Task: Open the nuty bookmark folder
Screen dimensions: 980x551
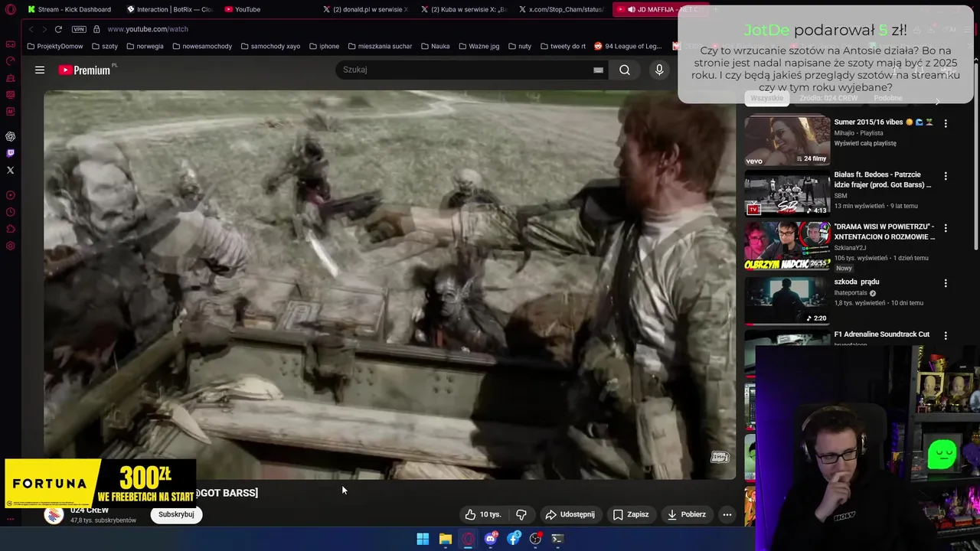Action: 519,46
